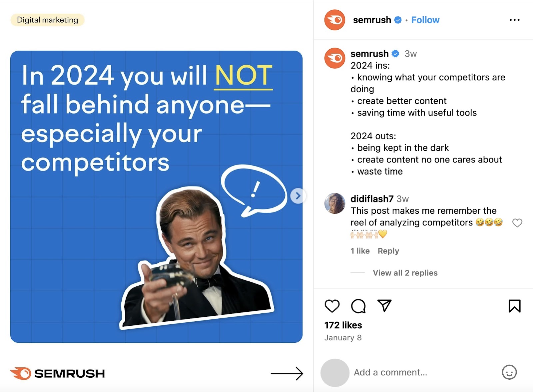Expand View all 2 replies
Viewport: 533px width, 392px height.
coord(405,273)
